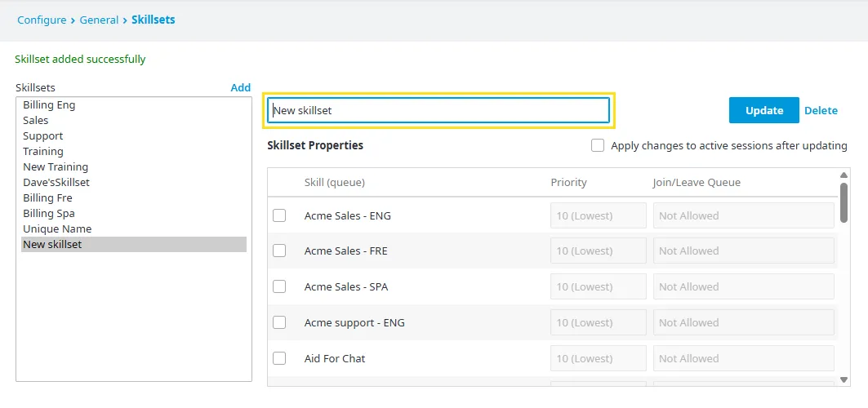Click the Skill (queue) column header
Screen dimensions: 868x408
[x=334, y=183]
